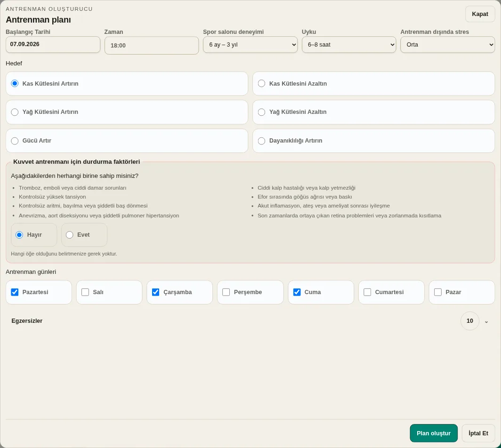Expand the Egzersizler section chevron
Screen dimensions: 501x448
(486, 322)
